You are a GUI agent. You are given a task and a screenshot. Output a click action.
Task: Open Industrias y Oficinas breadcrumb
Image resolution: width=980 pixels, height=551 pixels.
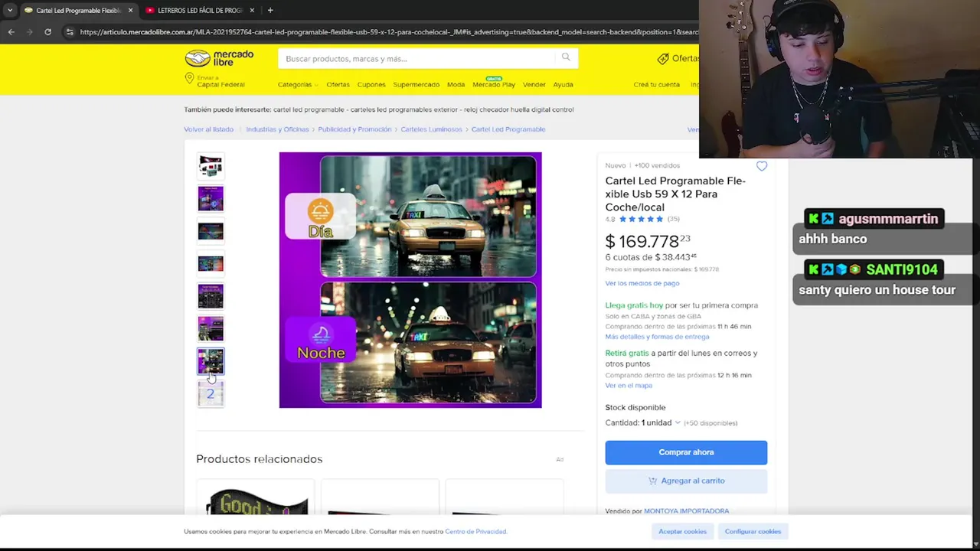[277, 129]
